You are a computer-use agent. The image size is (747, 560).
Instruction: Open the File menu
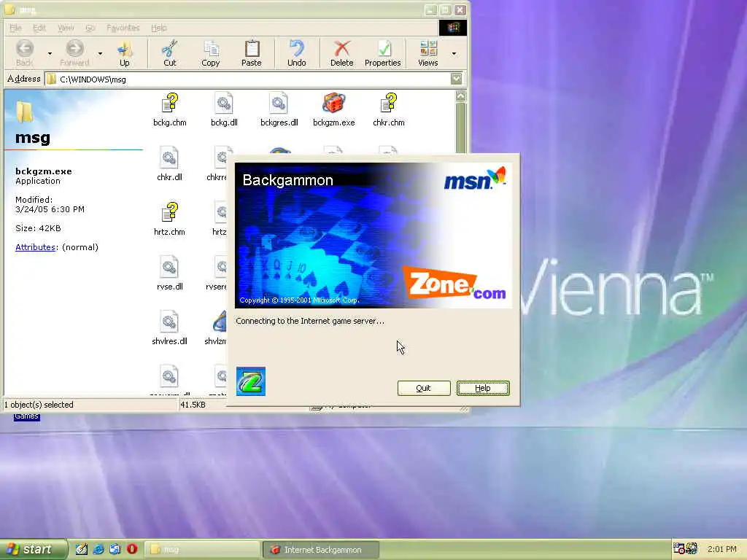15,28
